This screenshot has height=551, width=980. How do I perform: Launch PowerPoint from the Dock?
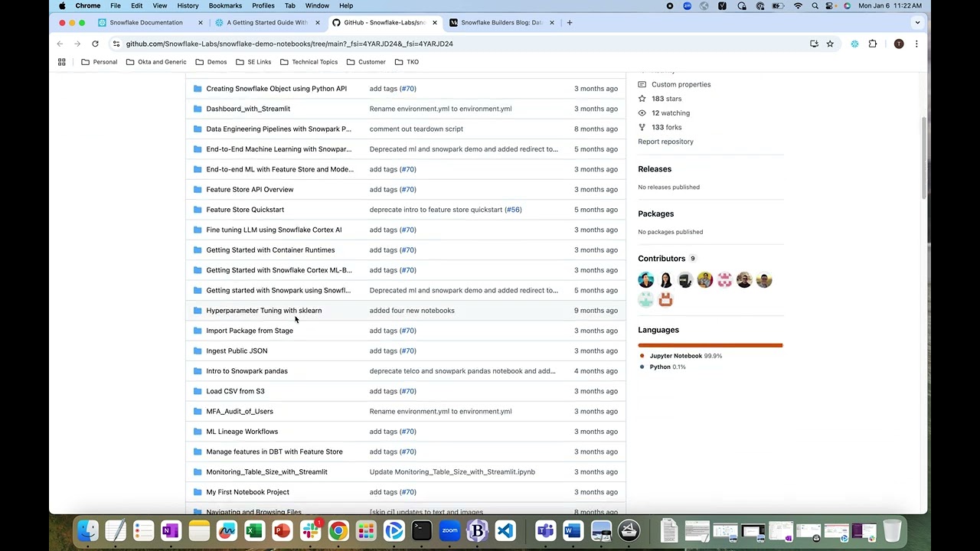point(282,530)
